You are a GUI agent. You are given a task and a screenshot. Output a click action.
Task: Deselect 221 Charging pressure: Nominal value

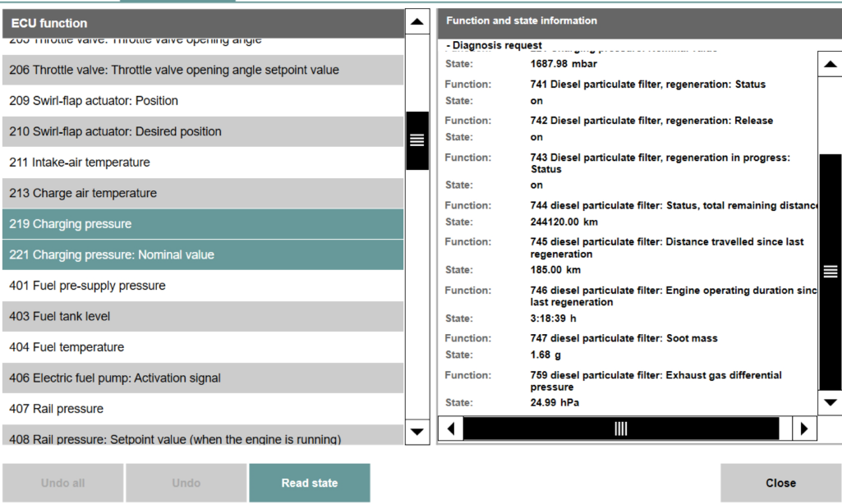pyautogui.click(x=202, y=254)
